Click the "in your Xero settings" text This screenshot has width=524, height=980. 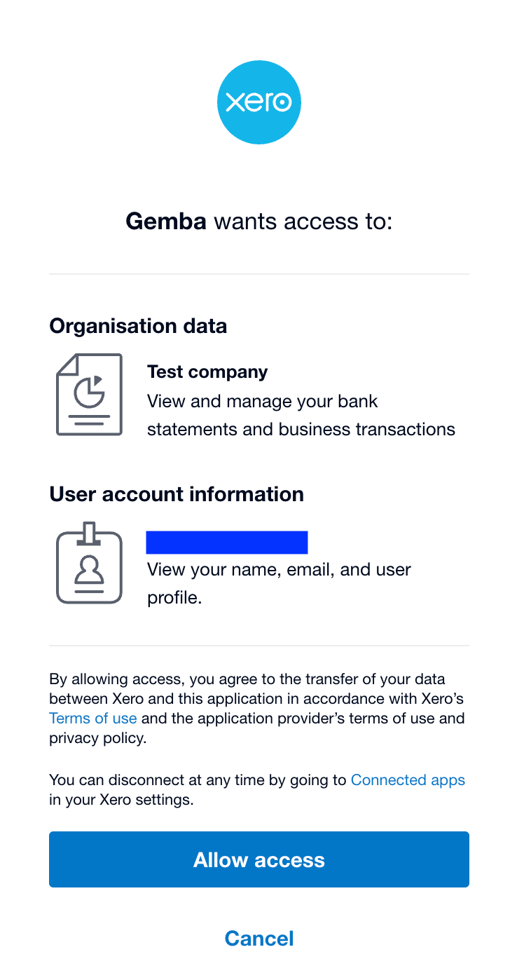[x=121, y=800]
